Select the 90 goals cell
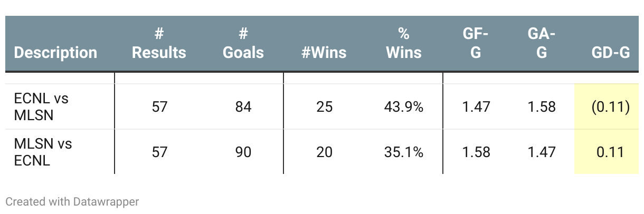The height and width of the screenshot is (214, 644). tap(243, 152)
